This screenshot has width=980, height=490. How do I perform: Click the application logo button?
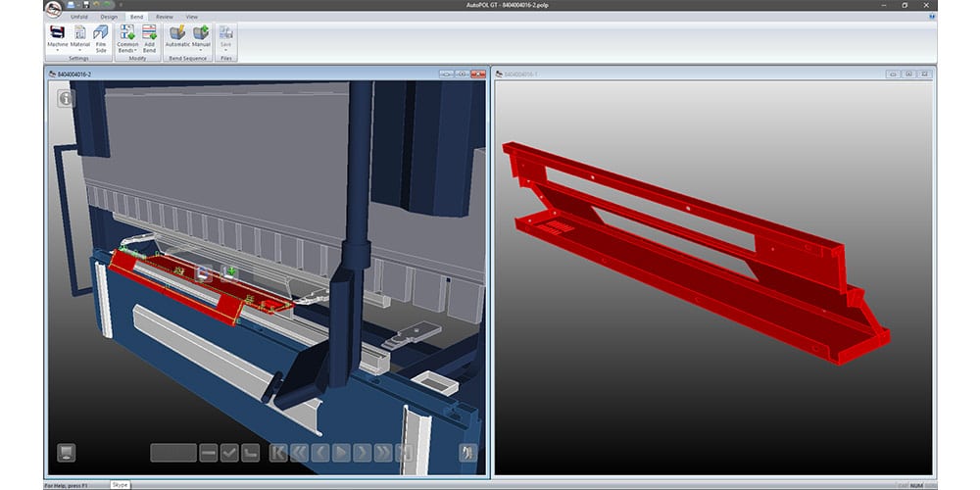tap(53, 9)
